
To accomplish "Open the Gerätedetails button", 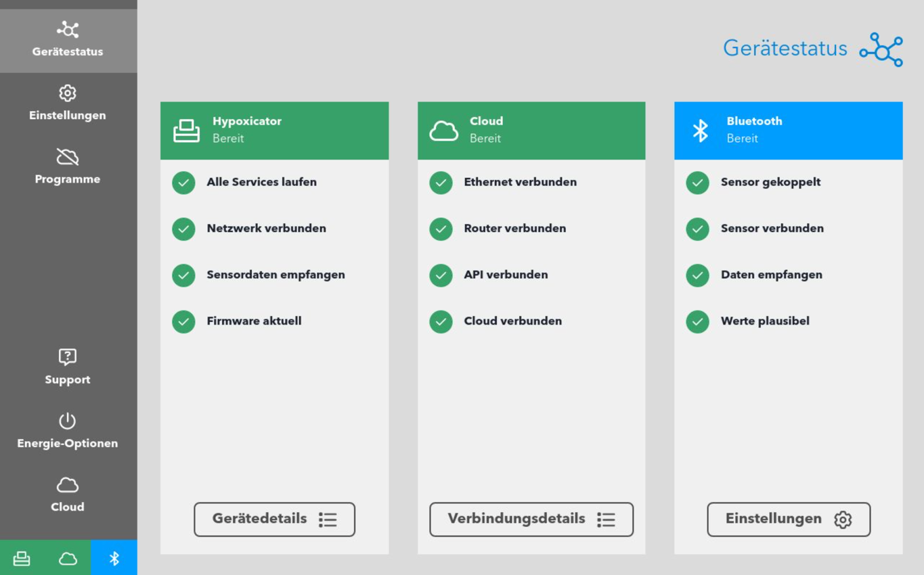I will (x=274, y=520).
